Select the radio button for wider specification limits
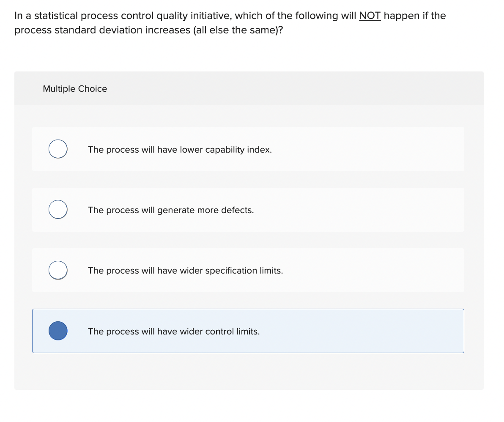The width and height of the screenshot is (504, 422). [x=58, y=270]
